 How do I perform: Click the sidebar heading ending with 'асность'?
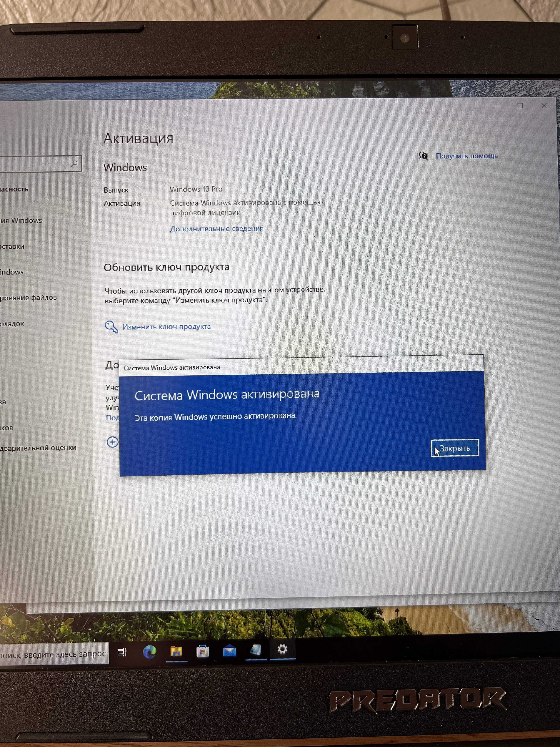14,190
